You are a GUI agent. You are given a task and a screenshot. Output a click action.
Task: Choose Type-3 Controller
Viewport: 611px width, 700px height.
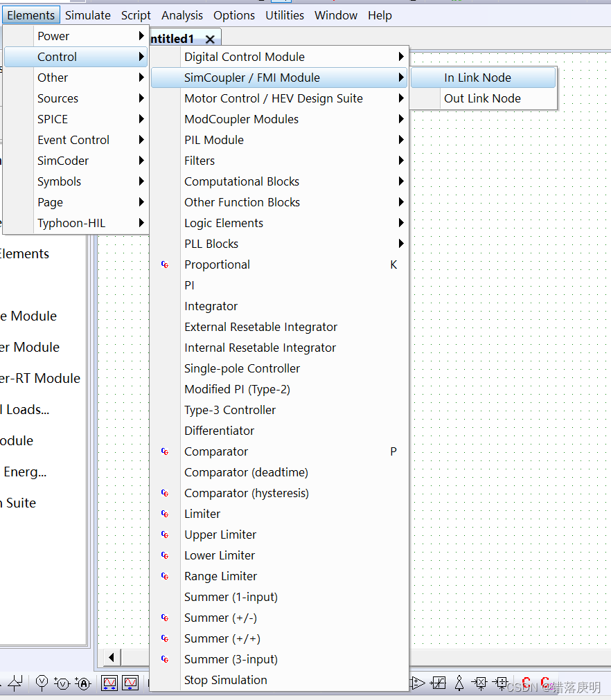(x=279, y=410)
